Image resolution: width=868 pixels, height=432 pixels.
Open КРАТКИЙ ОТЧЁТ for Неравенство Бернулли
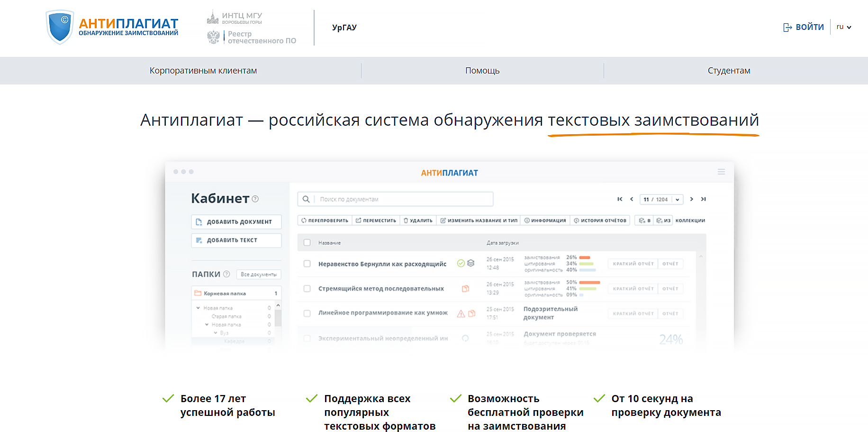[633, 264]
